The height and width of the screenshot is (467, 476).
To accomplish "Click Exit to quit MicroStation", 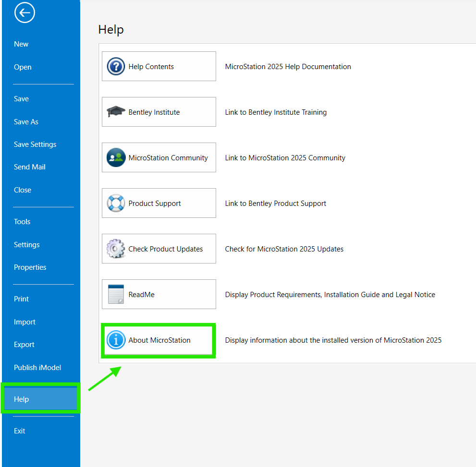I will pos(20,431).
